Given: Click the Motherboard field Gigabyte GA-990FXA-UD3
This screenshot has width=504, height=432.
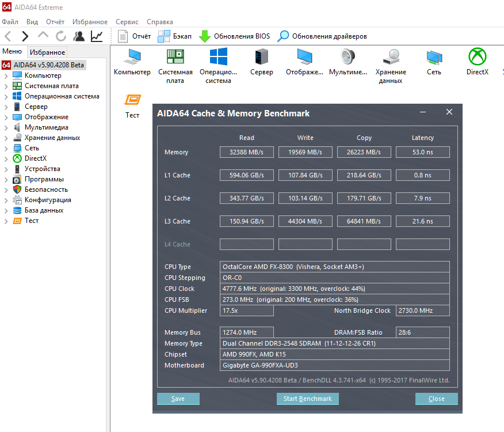Looking at the screenshot, I should click(x=335, y=365).
